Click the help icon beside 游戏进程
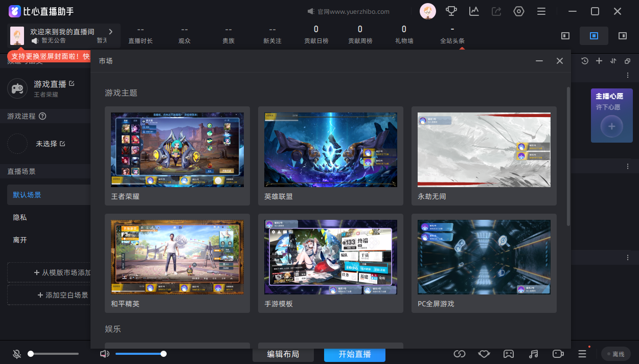The height and width of the screenshot is (364, 639). click(x=42, y=116)
